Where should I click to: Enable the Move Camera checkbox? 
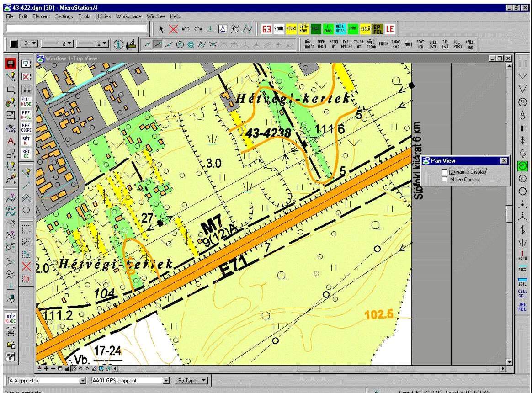pos(445,180)
